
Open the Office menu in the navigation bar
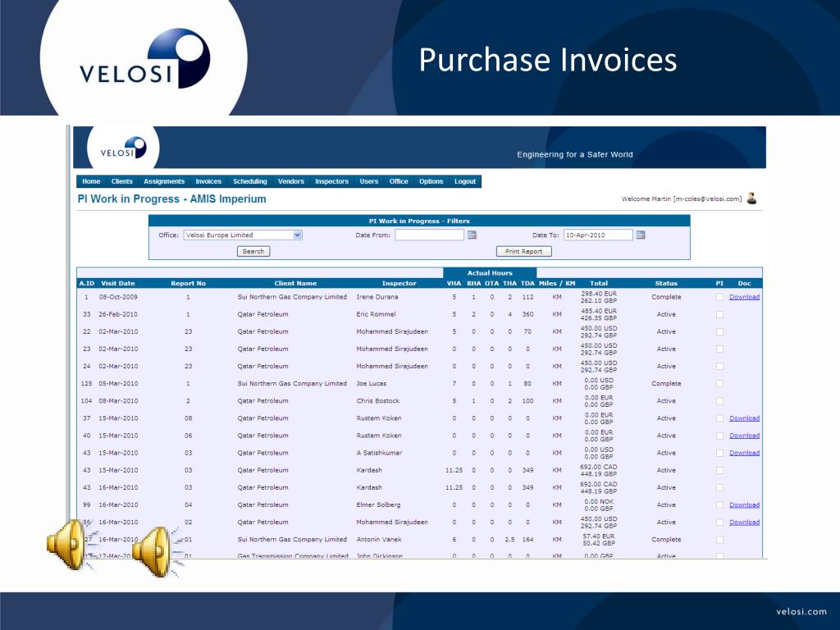(x=399, y=181)
